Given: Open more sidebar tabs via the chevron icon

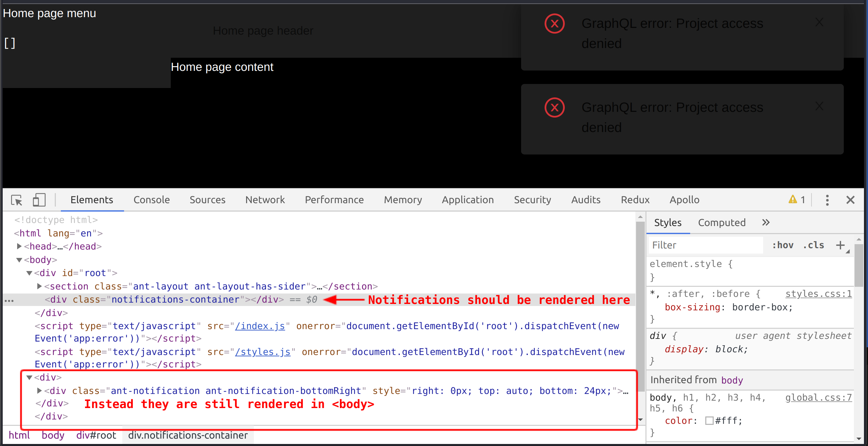Looking at the screenshot, I should click(x=765, y=222).
